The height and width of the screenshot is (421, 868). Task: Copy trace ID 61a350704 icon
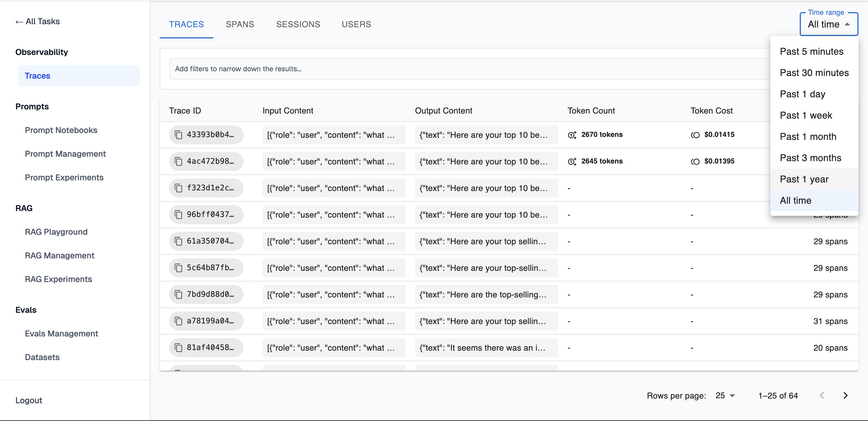point(178,241)
